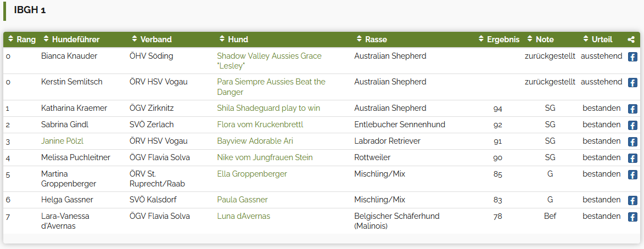The image size is (644, 249).
Task: Share Sabrina Gindl's result on Facebook
Action: 632,126
